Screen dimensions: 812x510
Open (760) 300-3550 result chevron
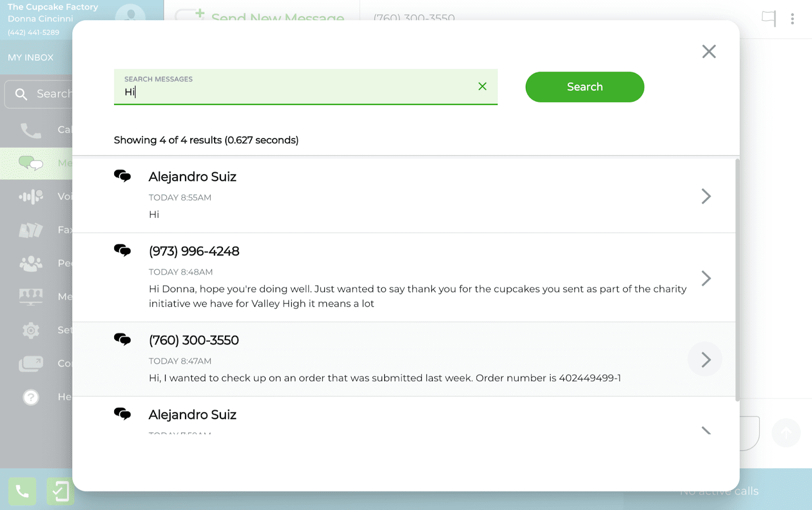pyautogui.click(x=705, y=360)
